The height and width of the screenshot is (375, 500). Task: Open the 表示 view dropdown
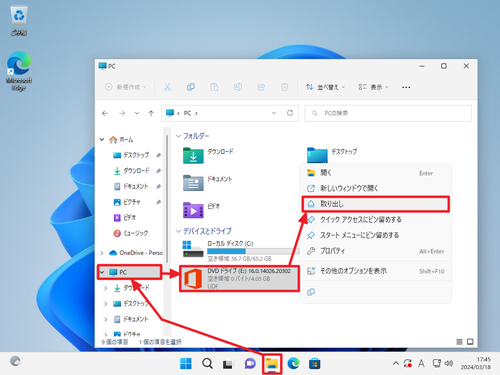tap(373, 87)
